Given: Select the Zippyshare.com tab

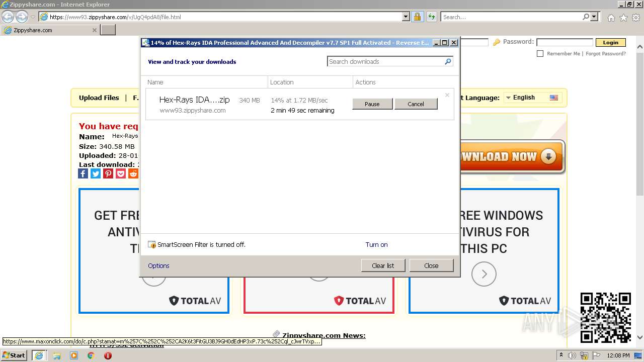Looking at the screenshot, I should (x=50, y=30).
